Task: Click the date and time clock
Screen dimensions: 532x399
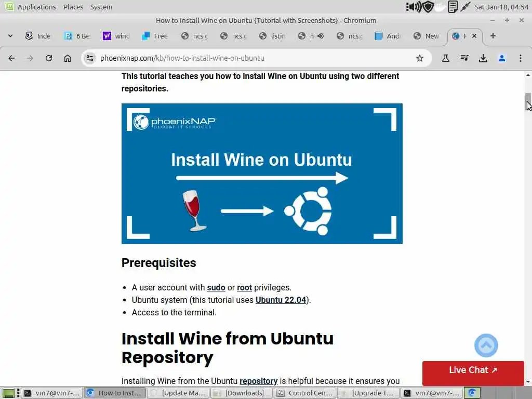Action: point(501,7)
